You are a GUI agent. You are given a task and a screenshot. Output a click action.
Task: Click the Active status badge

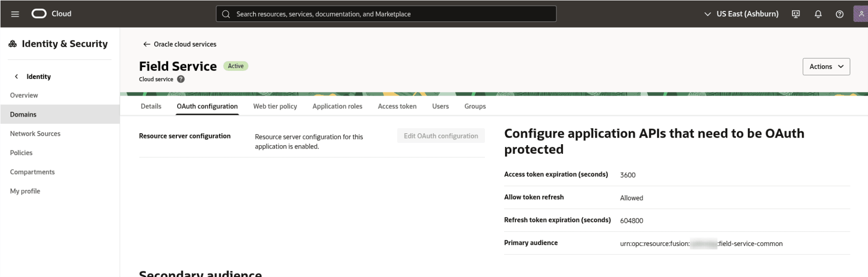tap(235, 66)
